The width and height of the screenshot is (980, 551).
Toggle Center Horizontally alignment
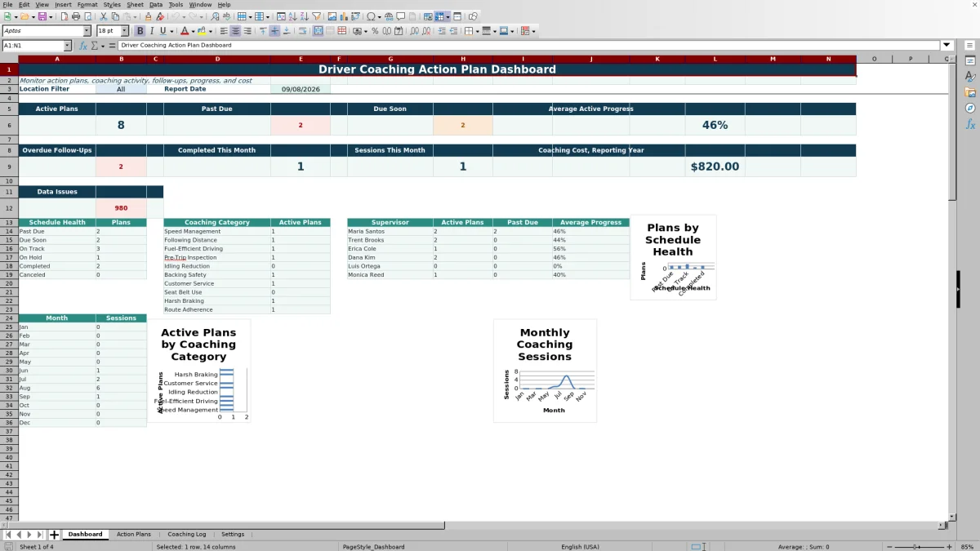235,31
